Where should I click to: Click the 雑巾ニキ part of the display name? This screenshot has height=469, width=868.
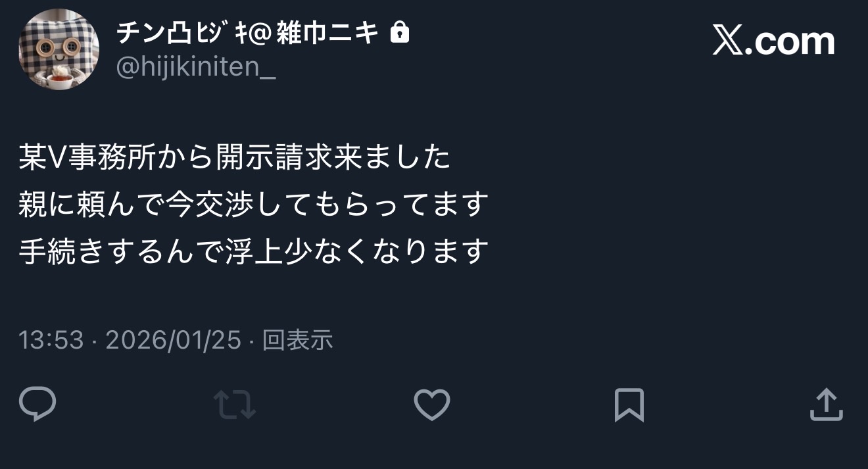click(x=327, y=32)
